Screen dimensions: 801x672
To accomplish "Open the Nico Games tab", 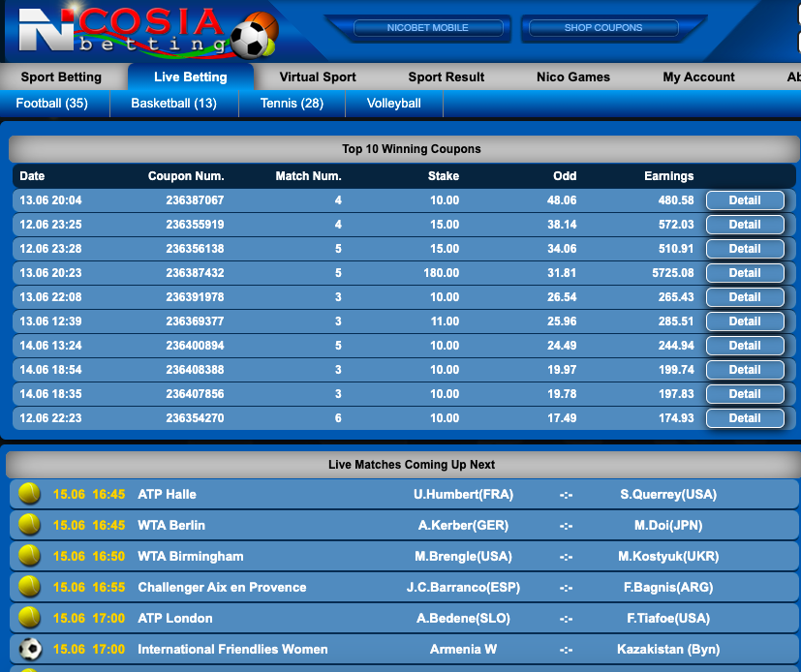I will coord(573,77).
